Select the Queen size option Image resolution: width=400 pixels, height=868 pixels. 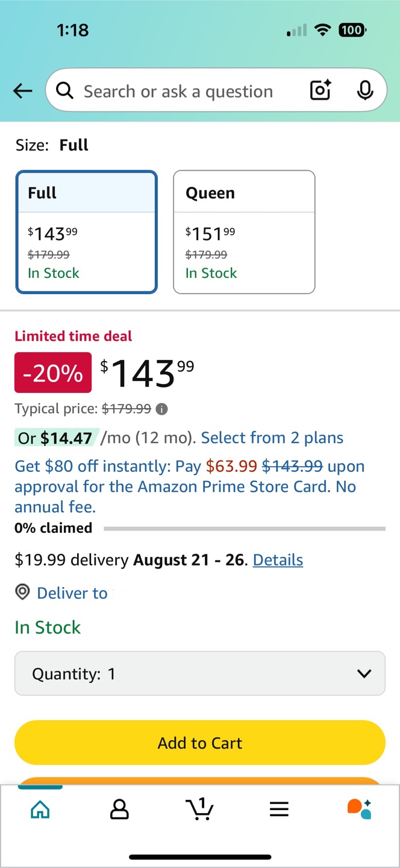coord(244,232)
